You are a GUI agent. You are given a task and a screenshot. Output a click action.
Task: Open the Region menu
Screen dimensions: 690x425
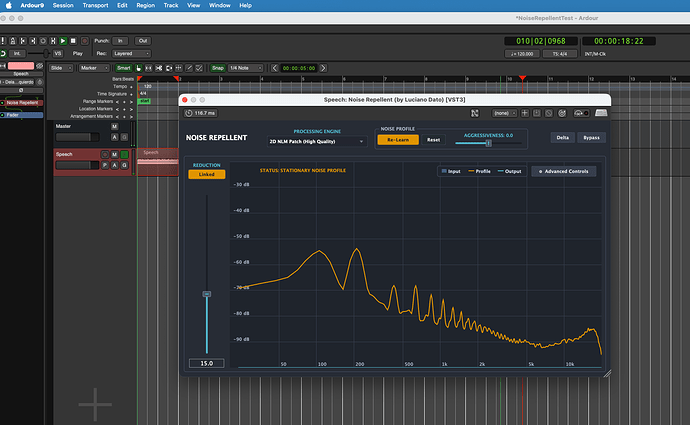point(145,5)
